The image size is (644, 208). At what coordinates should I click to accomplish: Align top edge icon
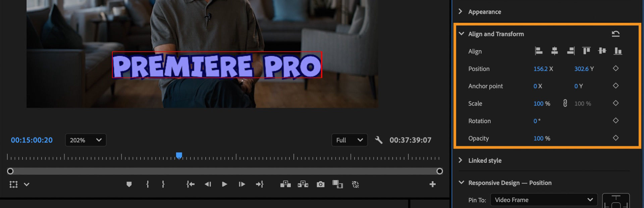coord(586,51)
